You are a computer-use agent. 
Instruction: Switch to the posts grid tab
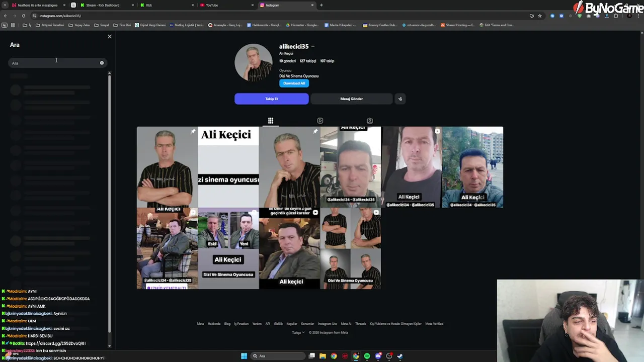tap(271, 121)
